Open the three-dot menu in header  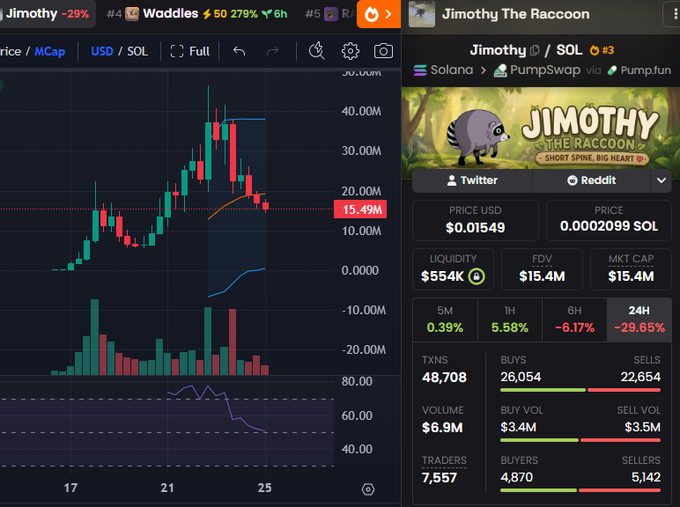tap(674, 14)
